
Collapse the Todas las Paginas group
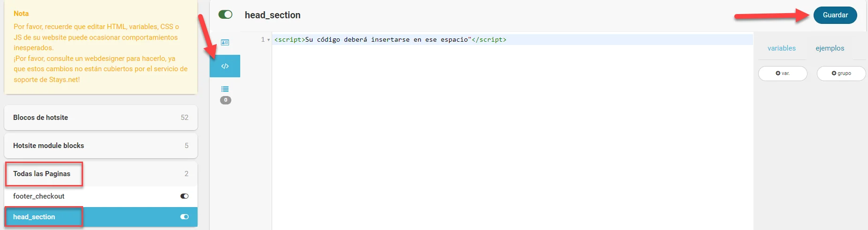(101, 174)
